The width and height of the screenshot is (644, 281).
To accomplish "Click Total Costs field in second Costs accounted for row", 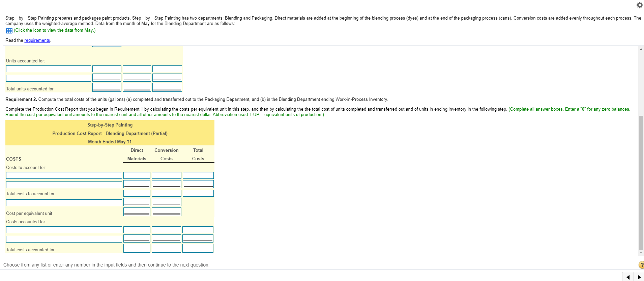I will point(198,238).
